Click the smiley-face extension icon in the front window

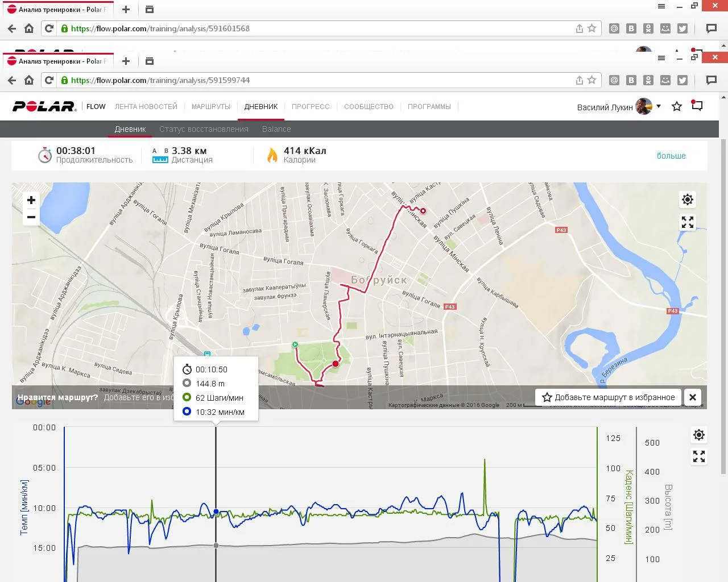coord(665,80)
